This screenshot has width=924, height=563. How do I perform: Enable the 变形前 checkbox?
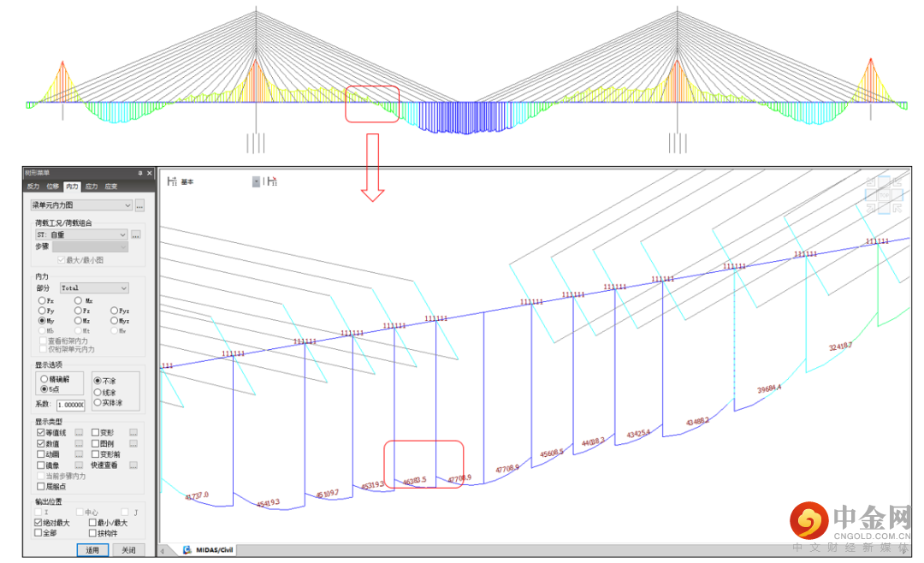[96, 454]
